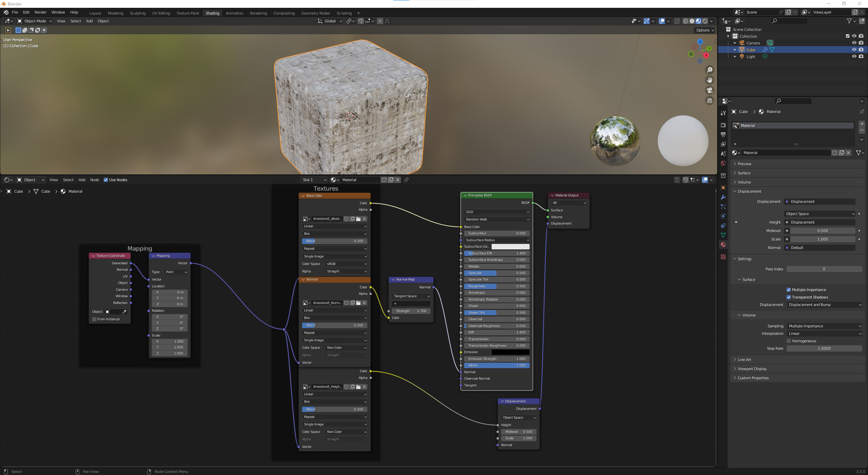Open the Modifier Properties wrench tab

click(x=723, y=197)
